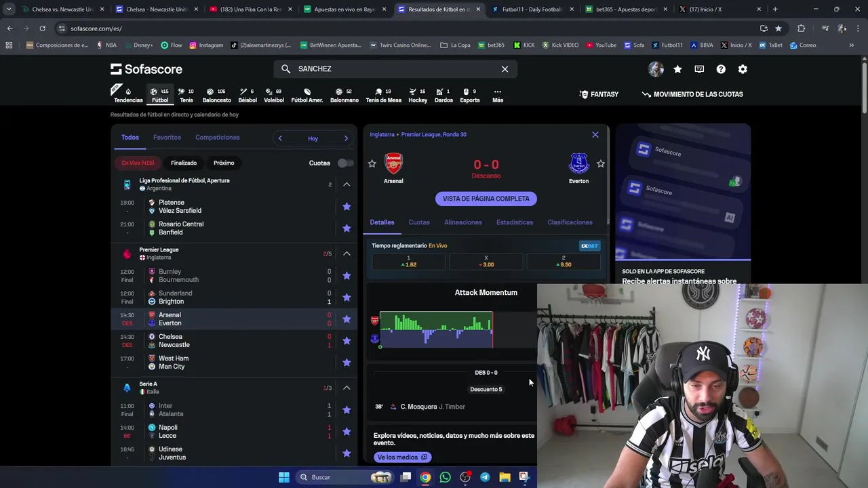The image size is (868, 488).
Task: Select the Esports category icon
Action: [x=469, y=95]
